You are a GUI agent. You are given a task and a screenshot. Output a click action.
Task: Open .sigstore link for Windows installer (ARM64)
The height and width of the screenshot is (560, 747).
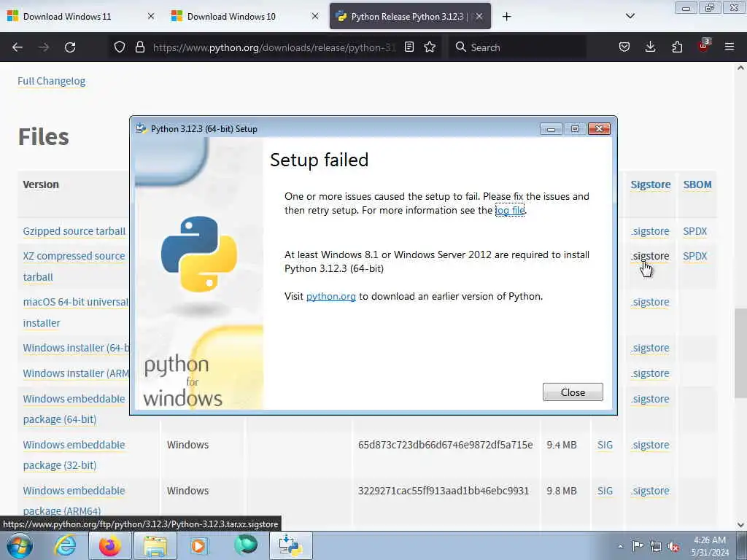[650, 374]
